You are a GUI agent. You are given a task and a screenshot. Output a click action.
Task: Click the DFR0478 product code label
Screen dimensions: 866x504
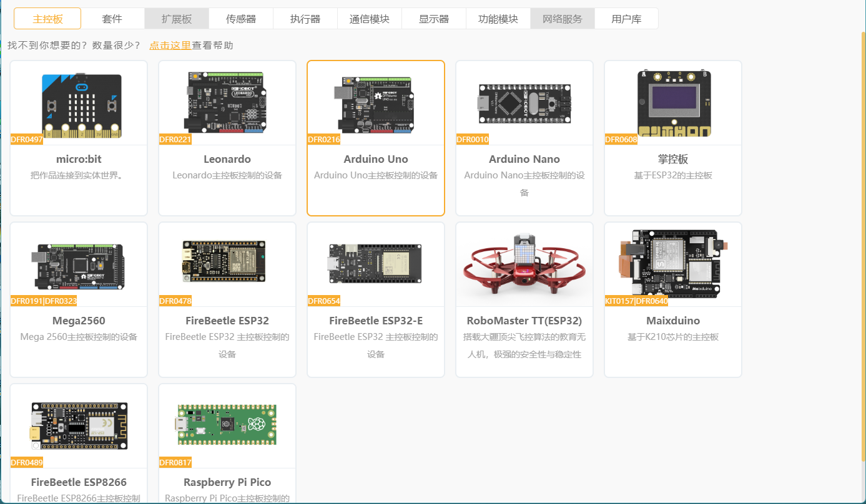(x=175, y=301)
